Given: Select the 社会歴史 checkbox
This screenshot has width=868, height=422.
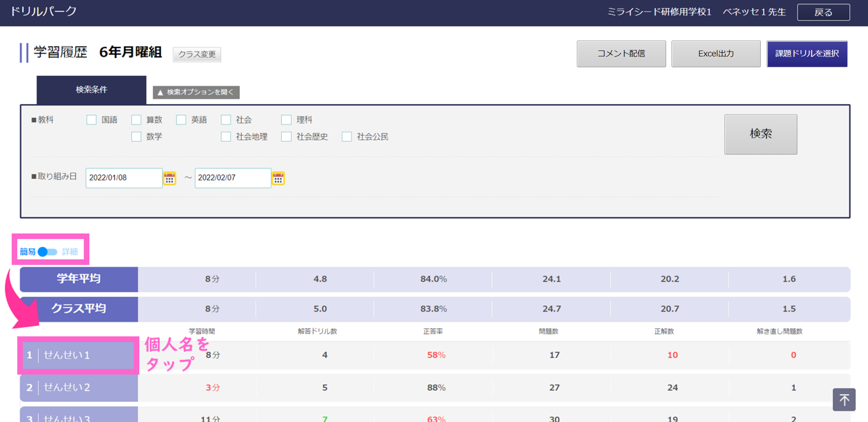Looking at the screenshot, I should pos(286,136).
